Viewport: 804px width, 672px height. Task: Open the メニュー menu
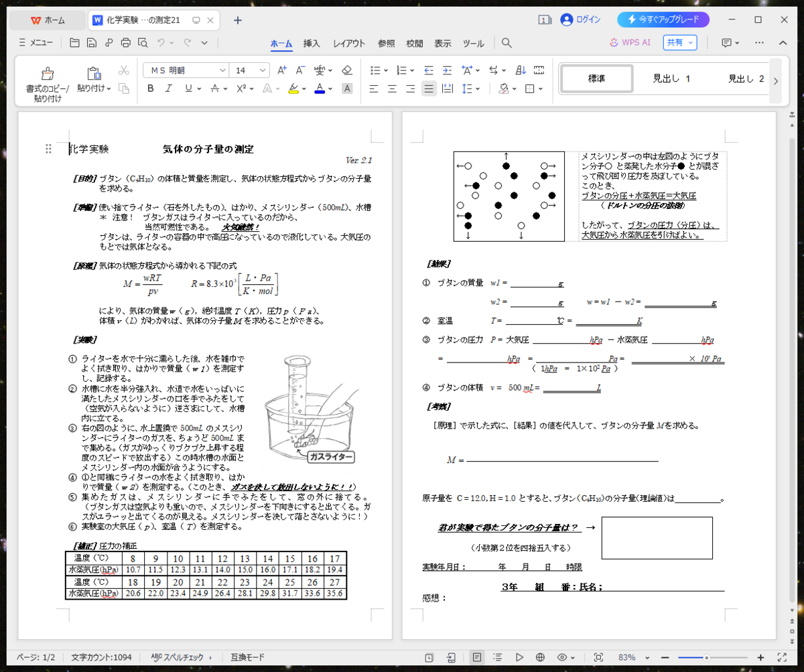36,43
